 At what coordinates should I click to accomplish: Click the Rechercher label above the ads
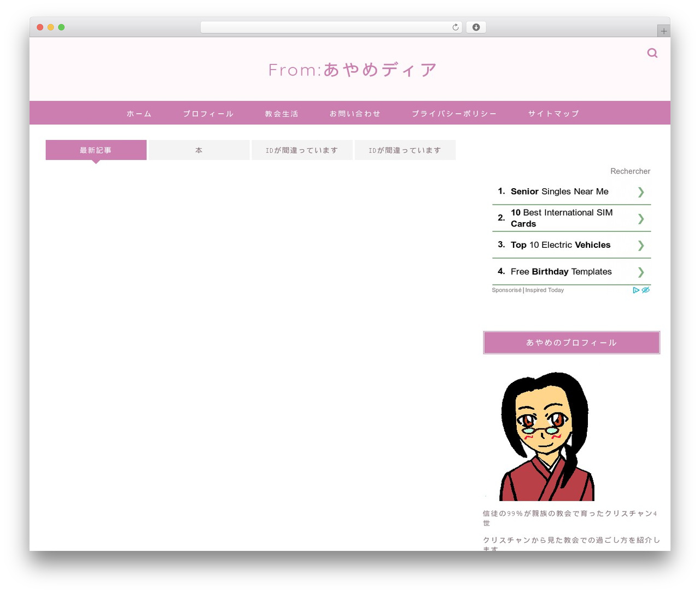click(x=631, y=171)
